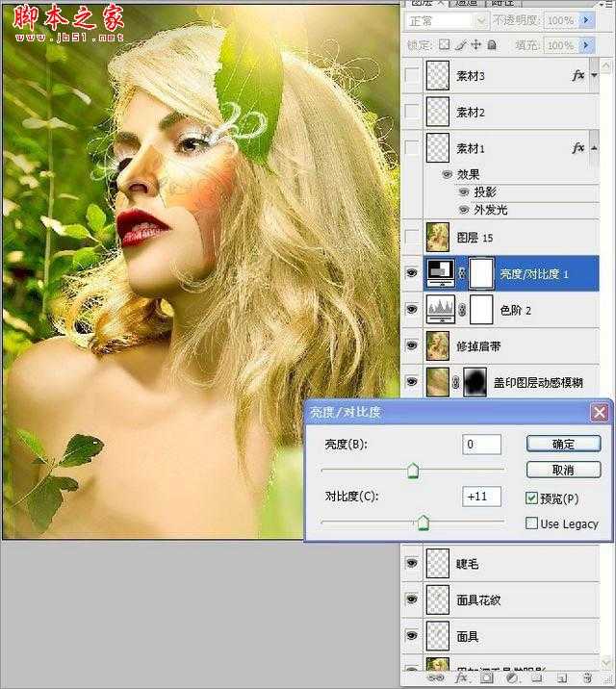616x689 pixels.
Task: Click the 亮度(B) value field
Action: (481, 445)
